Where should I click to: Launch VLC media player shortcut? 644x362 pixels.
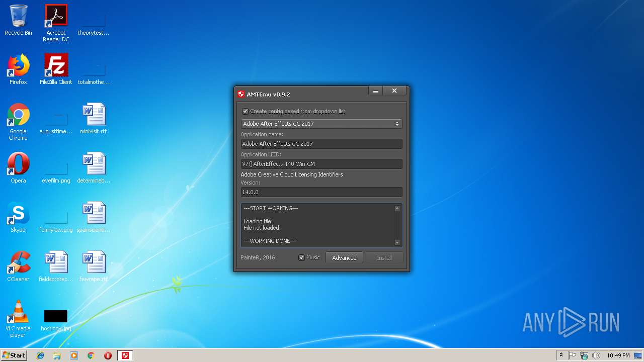tap(18, 319)
